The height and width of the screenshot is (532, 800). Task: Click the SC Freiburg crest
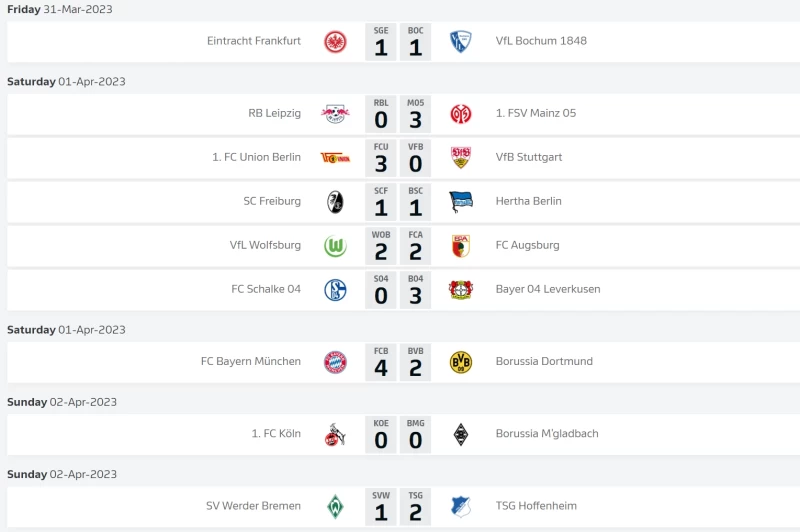click(335, 202)
